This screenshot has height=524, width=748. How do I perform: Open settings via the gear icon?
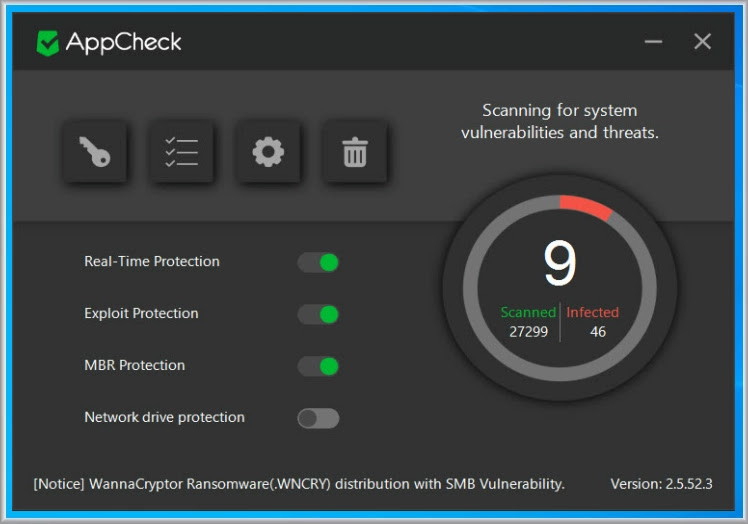(x=268, y=152)
